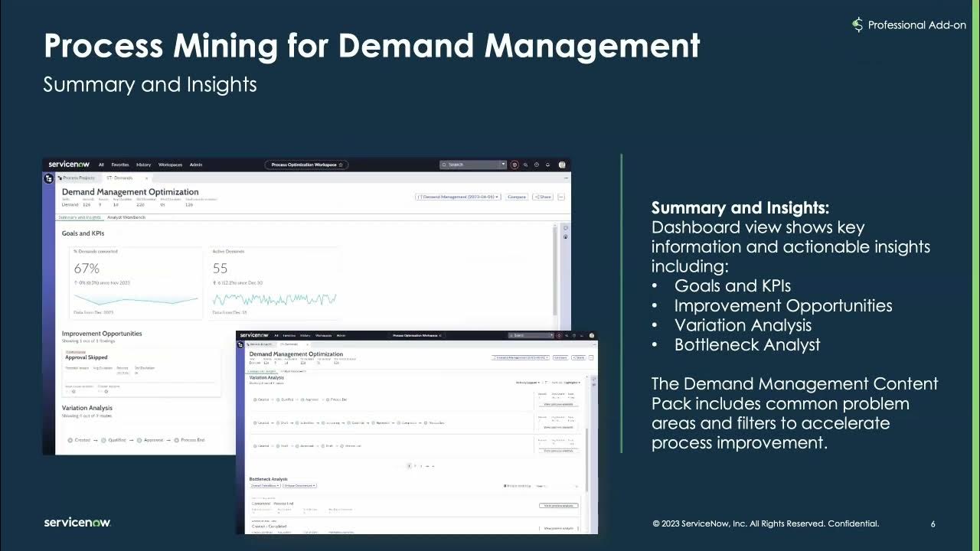Open ellipsis button in smaller window

pyautogui.click(x=591, y=357)
